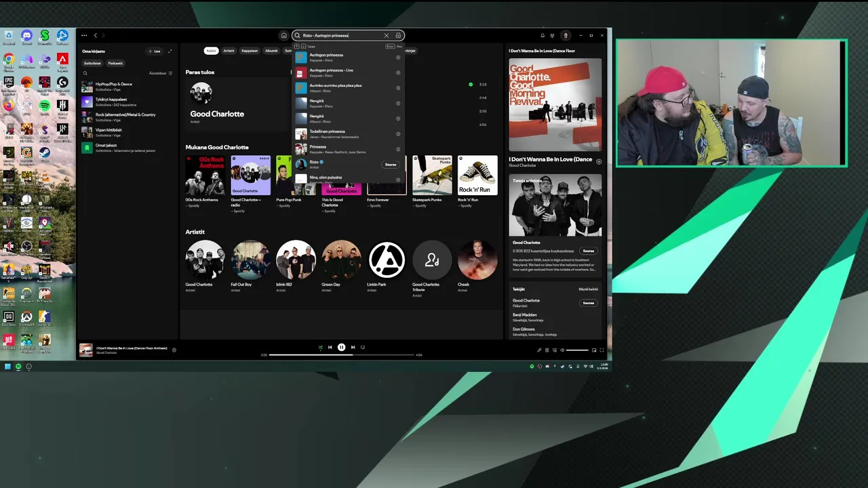Open the notifications bell
Viewport: 868px width, 488px height.
point(542,35)
